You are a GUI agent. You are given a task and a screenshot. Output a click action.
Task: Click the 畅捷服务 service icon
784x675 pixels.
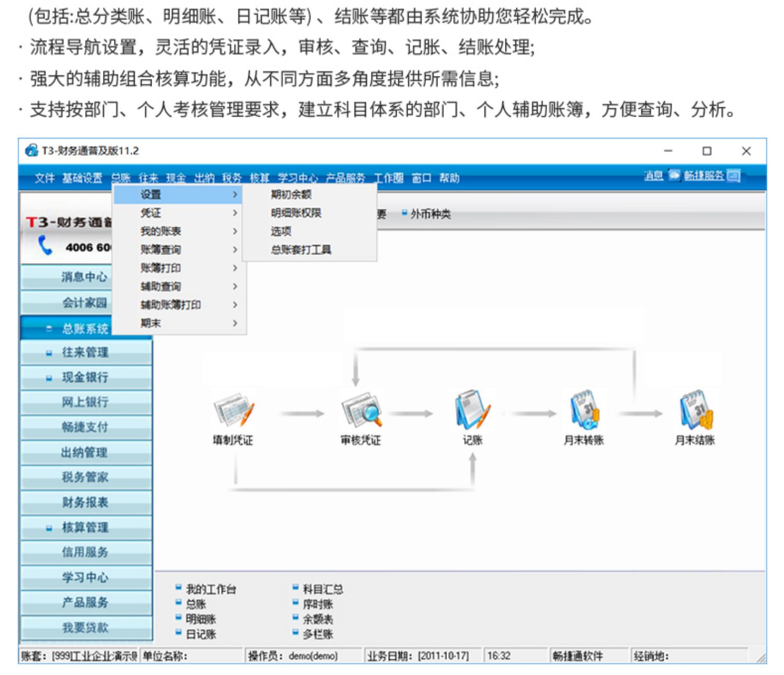pos(733,176)
